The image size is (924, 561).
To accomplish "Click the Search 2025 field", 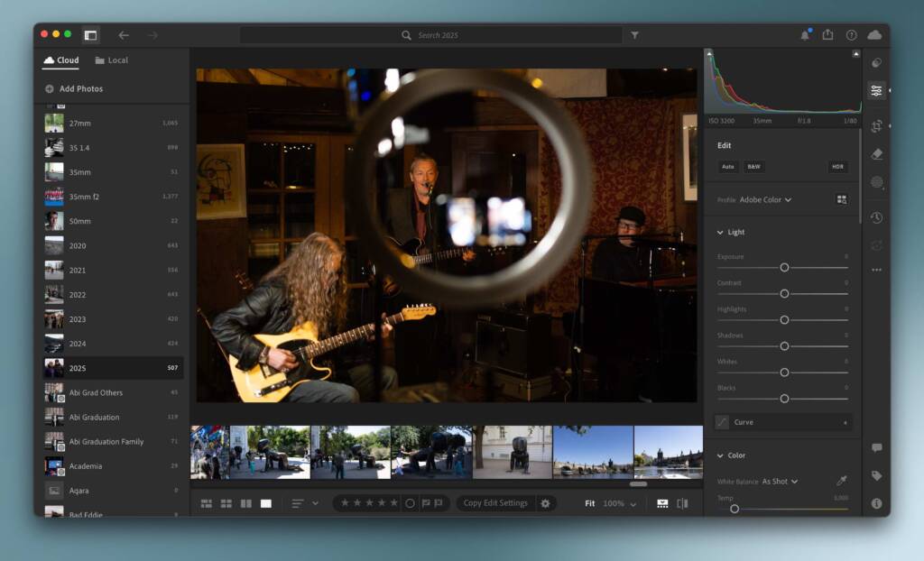I will [430, 35].
